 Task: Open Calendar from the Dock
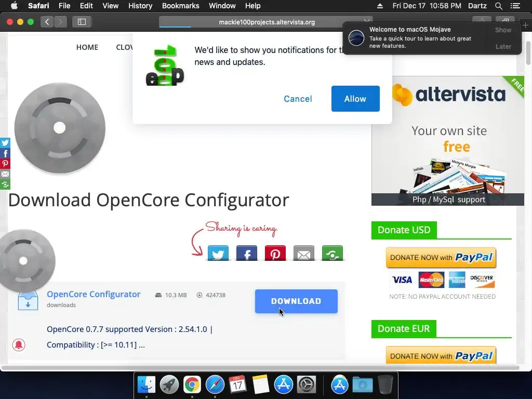[237, 385]
